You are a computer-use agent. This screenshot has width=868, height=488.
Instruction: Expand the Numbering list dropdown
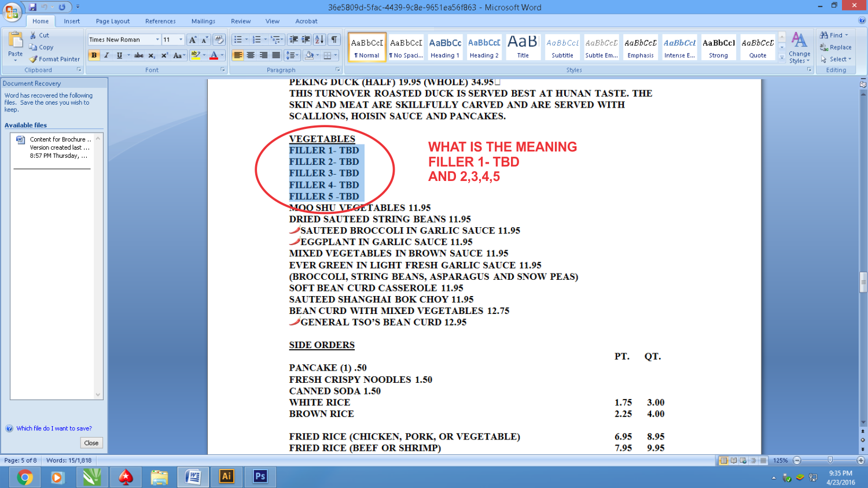point(266,40)
